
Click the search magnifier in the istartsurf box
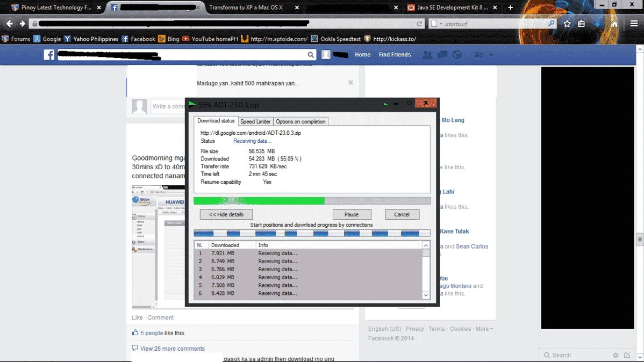[x=551, y=24]
